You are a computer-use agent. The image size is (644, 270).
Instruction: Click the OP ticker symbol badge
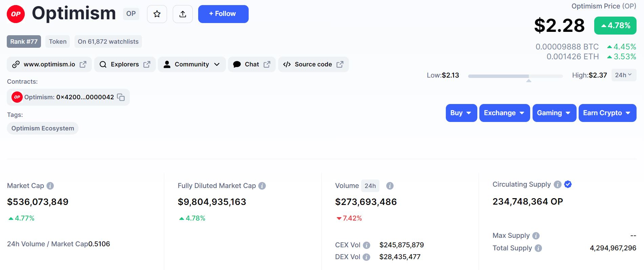coord(131,14)
